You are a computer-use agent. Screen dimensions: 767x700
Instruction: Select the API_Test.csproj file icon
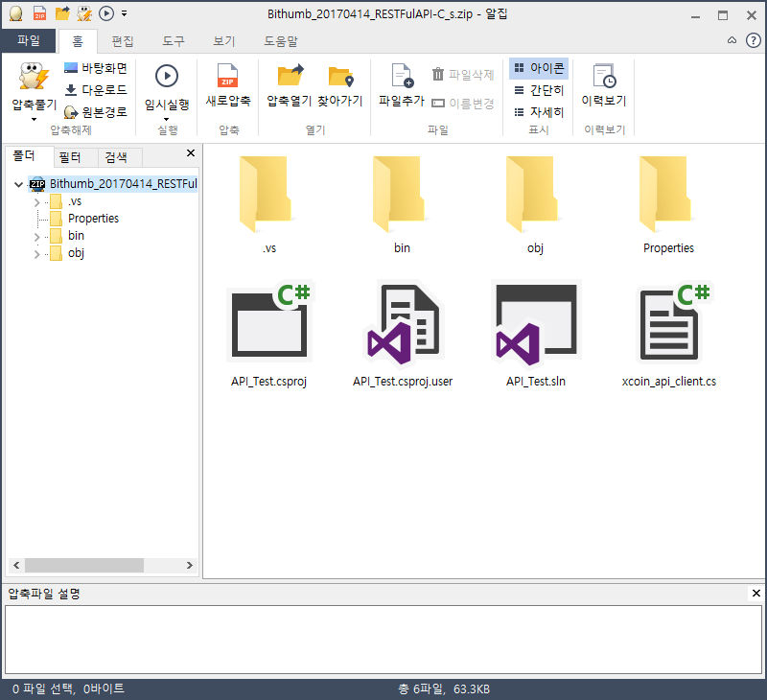point(268,321)
